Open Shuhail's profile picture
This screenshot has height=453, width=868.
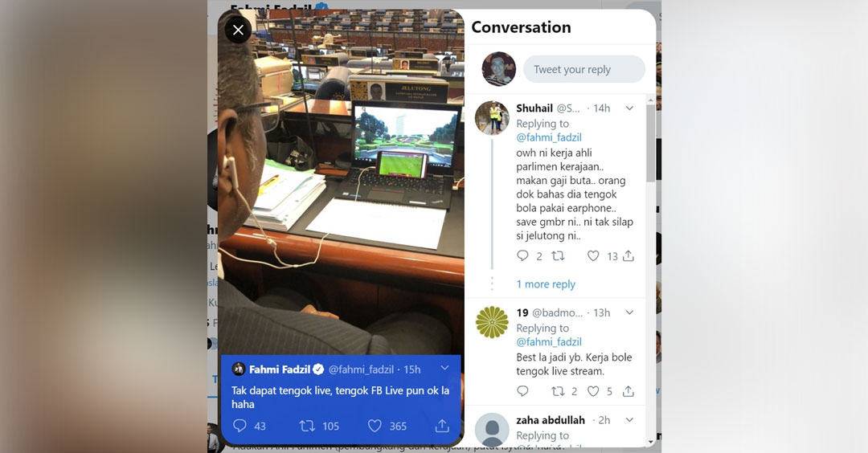pos(492,118)
